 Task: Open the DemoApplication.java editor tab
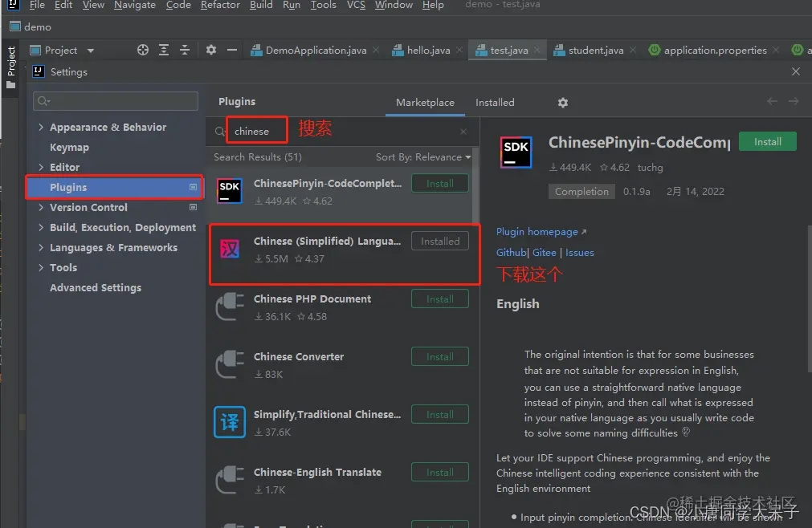point(316,51)
